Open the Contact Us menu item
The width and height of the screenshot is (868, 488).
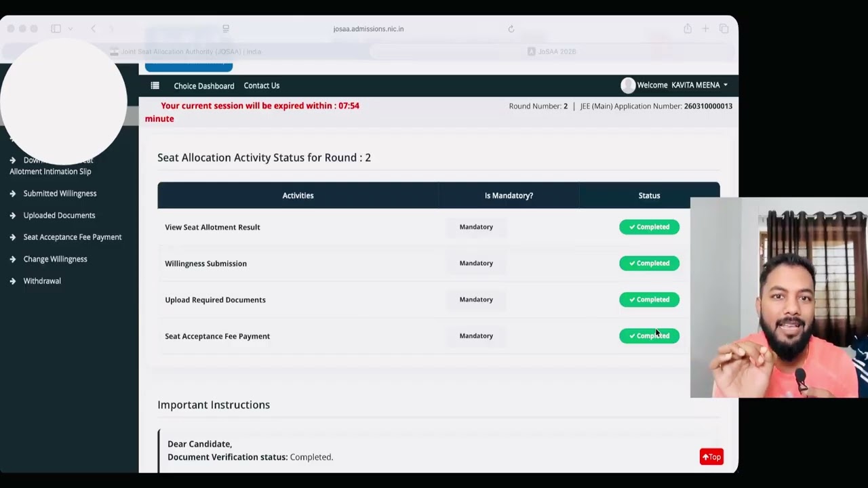(262, 85)
